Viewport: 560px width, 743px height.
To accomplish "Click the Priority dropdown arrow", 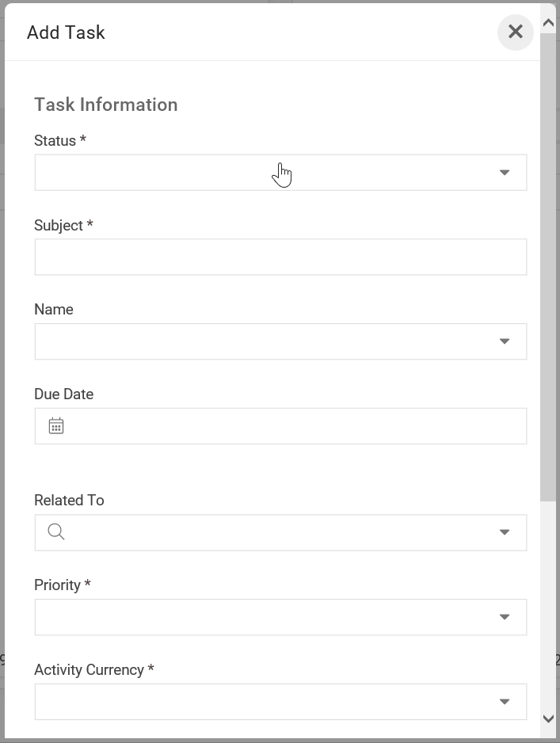I will (504, 617).
